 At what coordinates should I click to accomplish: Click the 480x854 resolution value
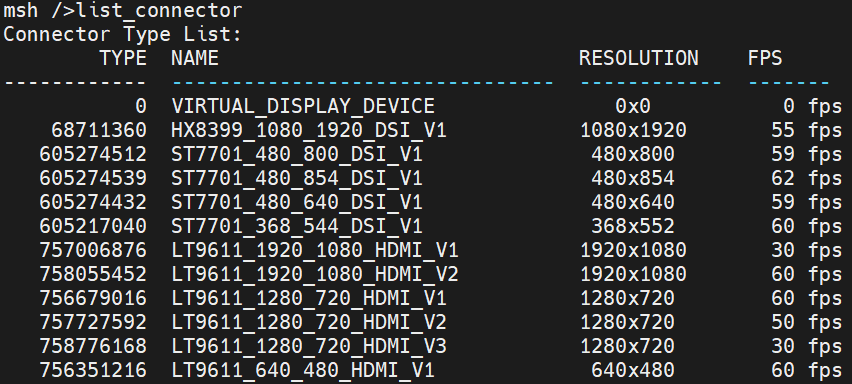coord(633,178)
